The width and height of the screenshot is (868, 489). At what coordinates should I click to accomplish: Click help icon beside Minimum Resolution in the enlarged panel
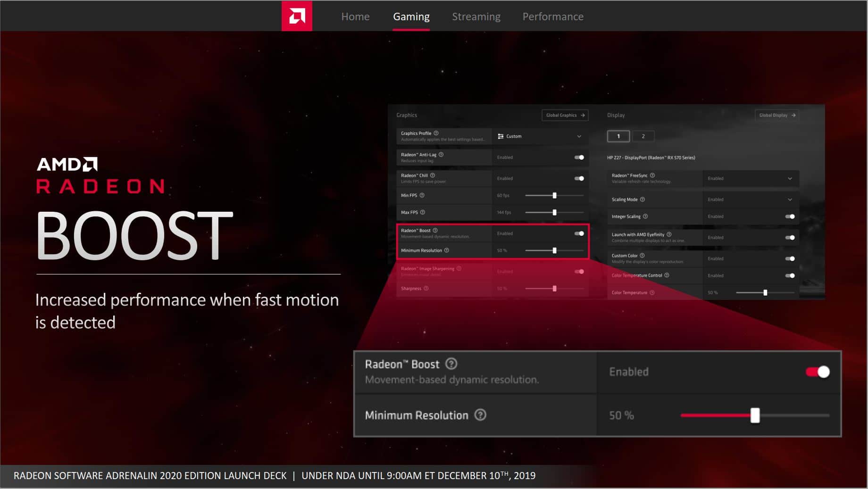click(480, 415)
